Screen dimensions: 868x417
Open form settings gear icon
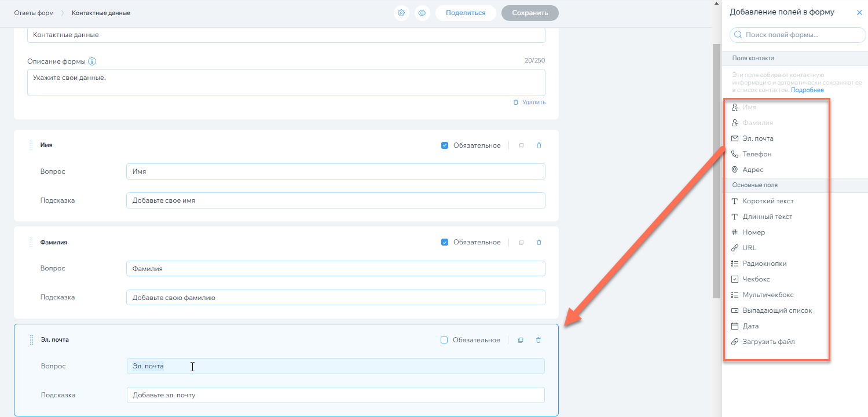(401, 13)
